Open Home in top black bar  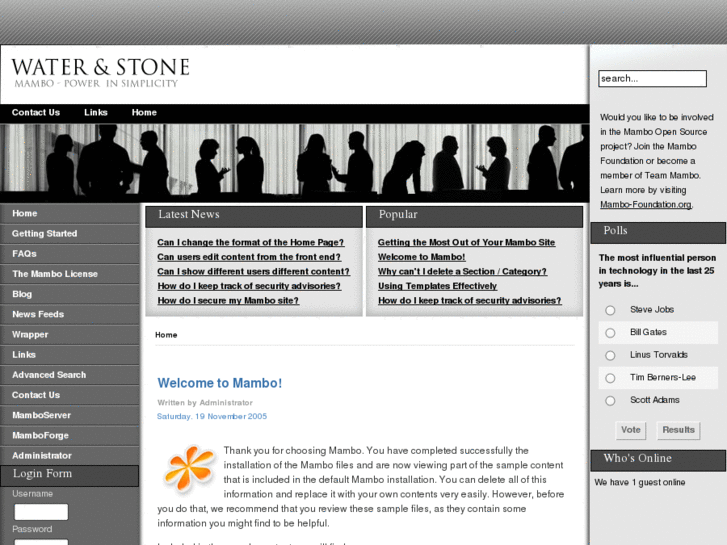(x=144, y=112)
